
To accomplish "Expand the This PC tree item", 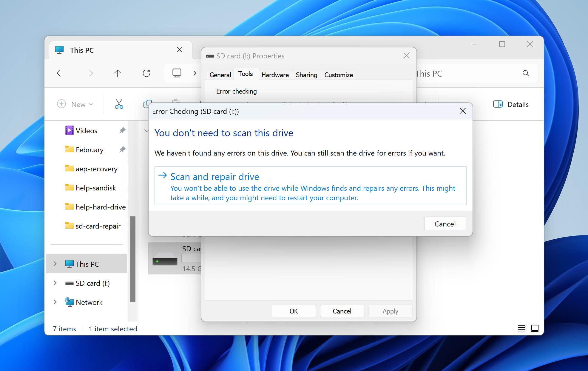I will pos(55,264).
